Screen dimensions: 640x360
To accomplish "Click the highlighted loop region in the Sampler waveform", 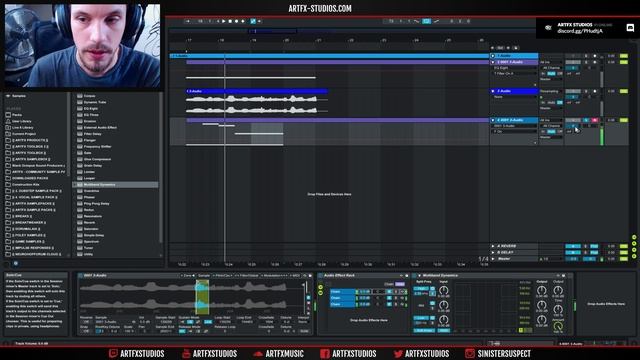I will click(202, 297).
